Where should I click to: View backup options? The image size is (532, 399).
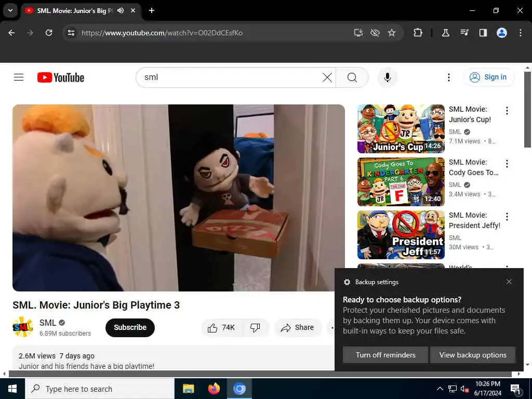(x=473, y=355)
